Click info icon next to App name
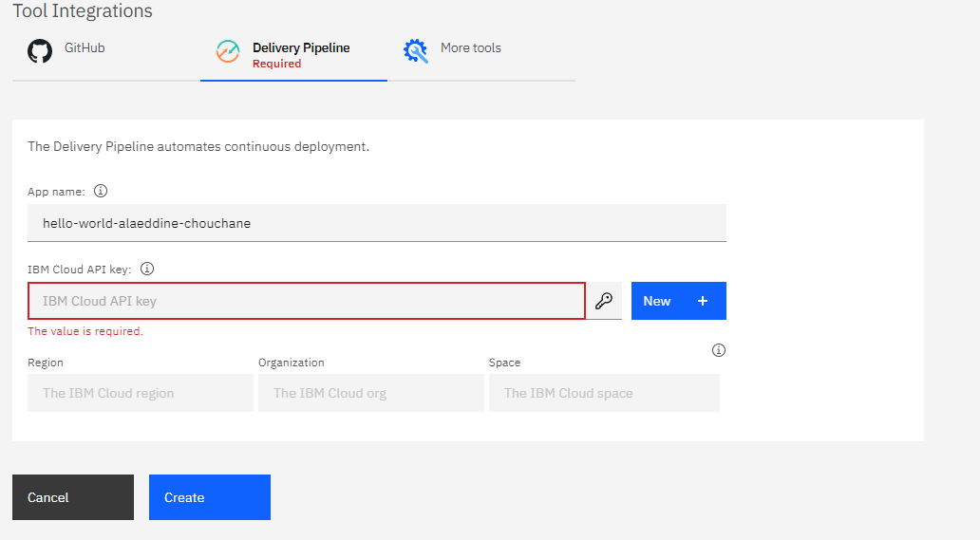This screenshot has width=980, height=540. coord(101,191)
